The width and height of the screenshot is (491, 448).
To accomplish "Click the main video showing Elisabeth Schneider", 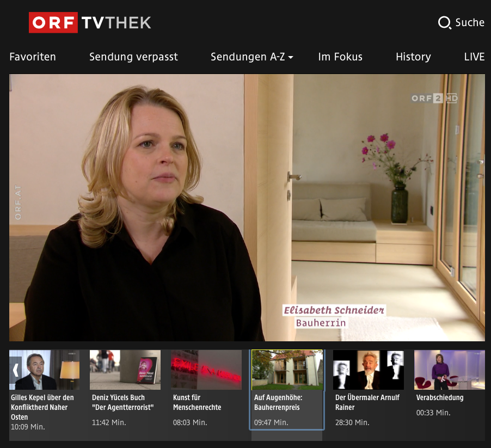I will click(247, 207).
